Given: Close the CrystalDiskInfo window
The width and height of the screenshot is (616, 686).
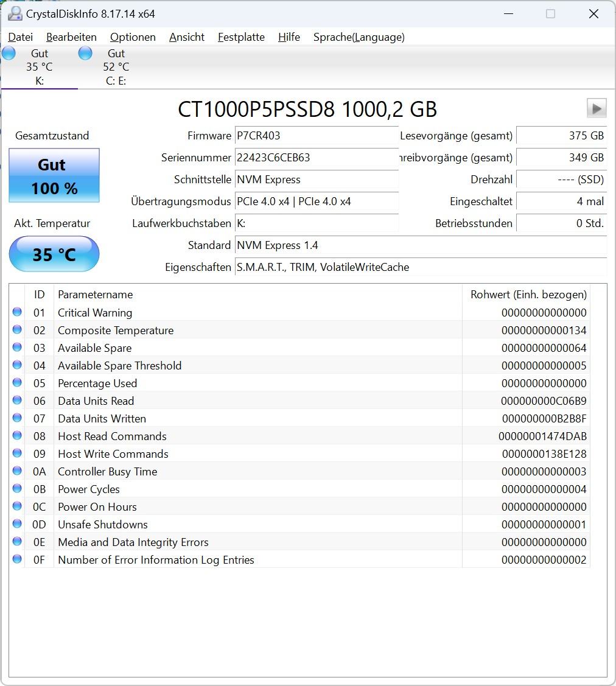Looking at the screenshot, I should (x=593, y=13).
